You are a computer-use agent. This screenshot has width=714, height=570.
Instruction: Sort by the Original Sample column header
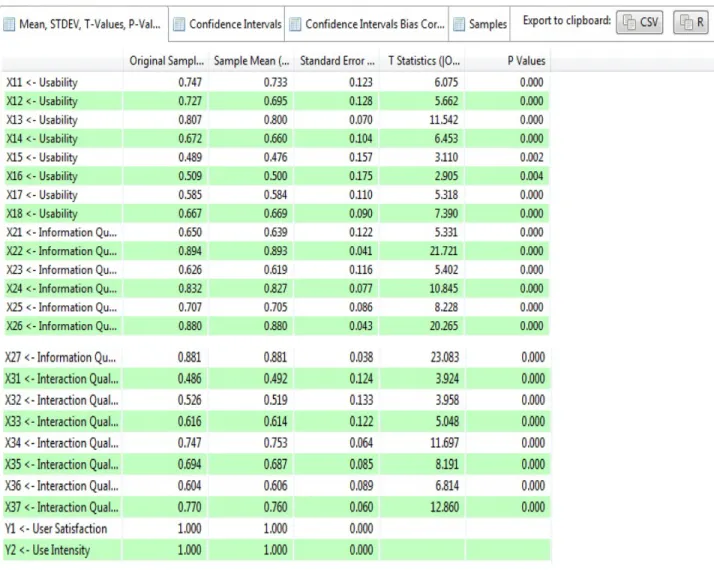click(x=166, y=61)
